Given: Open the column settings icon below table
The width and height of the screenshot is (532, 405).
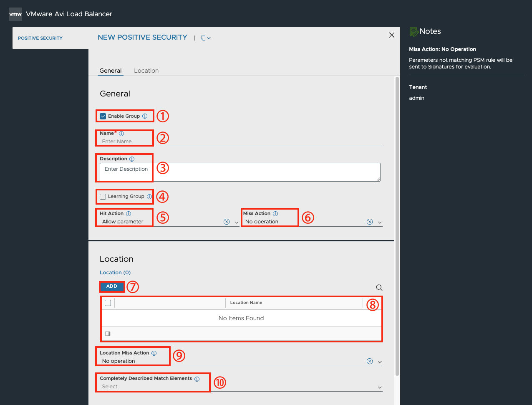Looking at the screenshot, I should [108, 334].
